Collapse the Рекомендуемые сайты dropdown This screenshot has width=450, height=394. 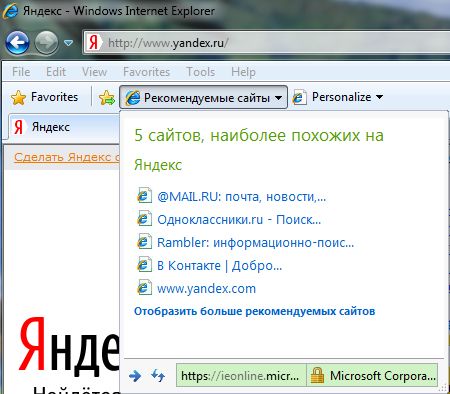pyautogui.click(x=203, y=97)
